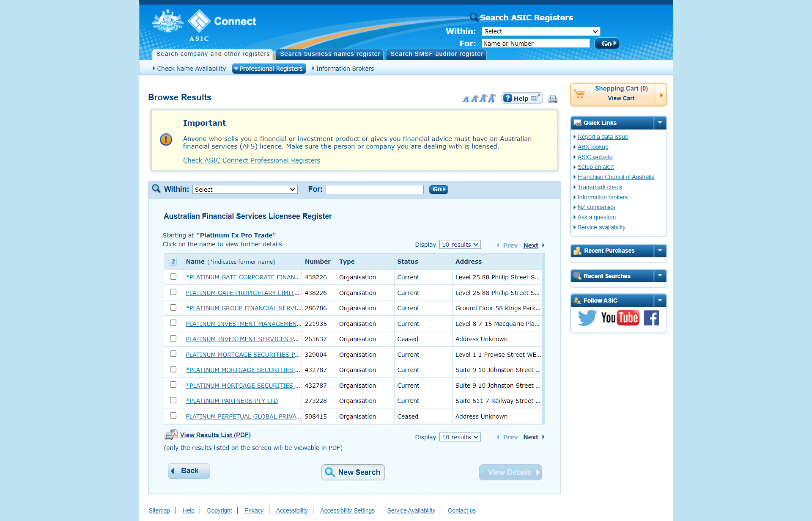Click the Recent Purchases panel icon
Image resolution: width=812 pixels, height=521 pixels.
[x=577, y=251]
